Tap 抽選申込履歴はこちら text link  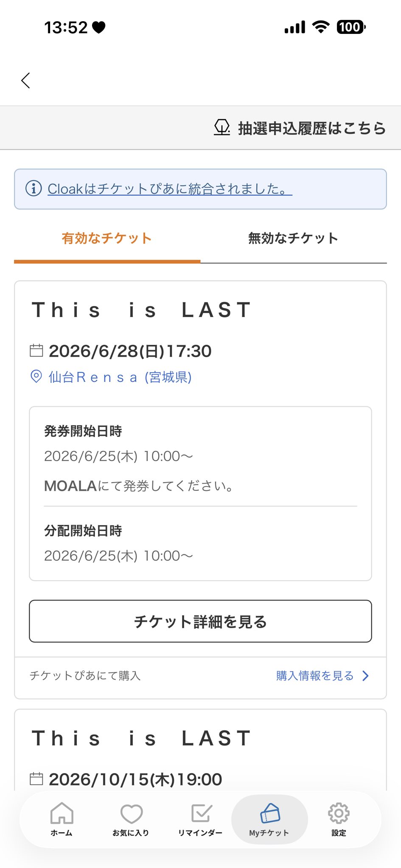[312, 128]
